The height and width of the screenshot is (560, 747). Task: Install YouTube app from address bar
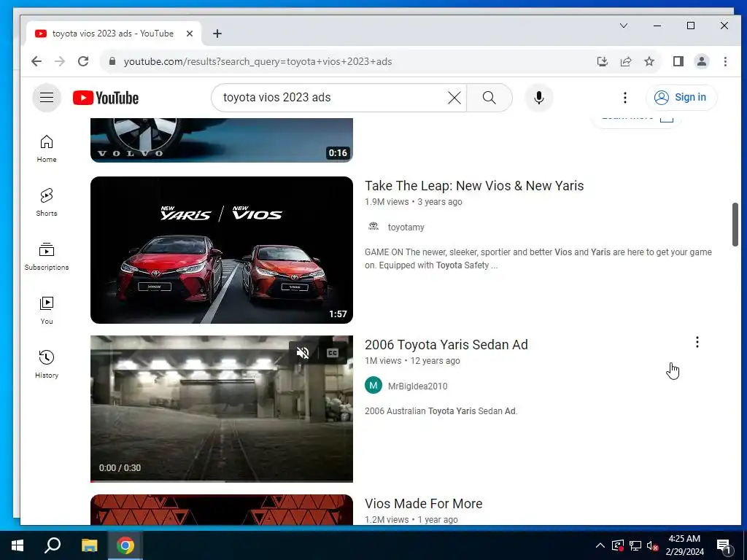click(602, 61)
